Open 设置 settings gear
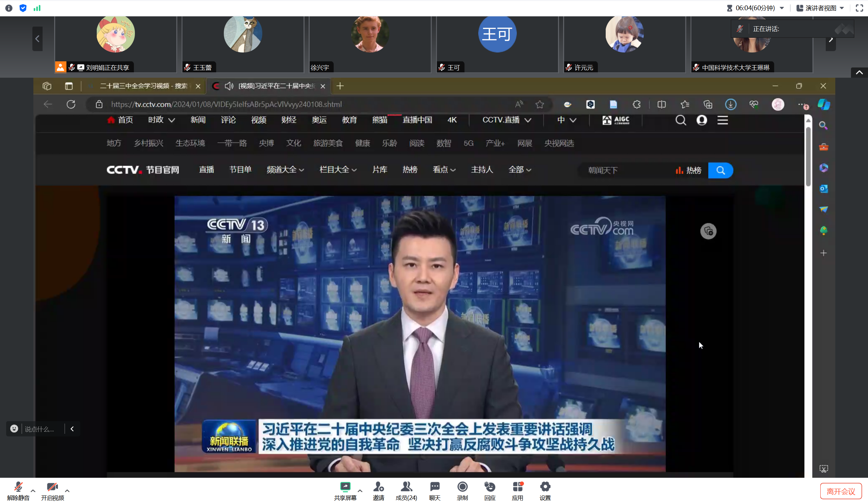Screen dimensions: 868x504 [545, 491]
